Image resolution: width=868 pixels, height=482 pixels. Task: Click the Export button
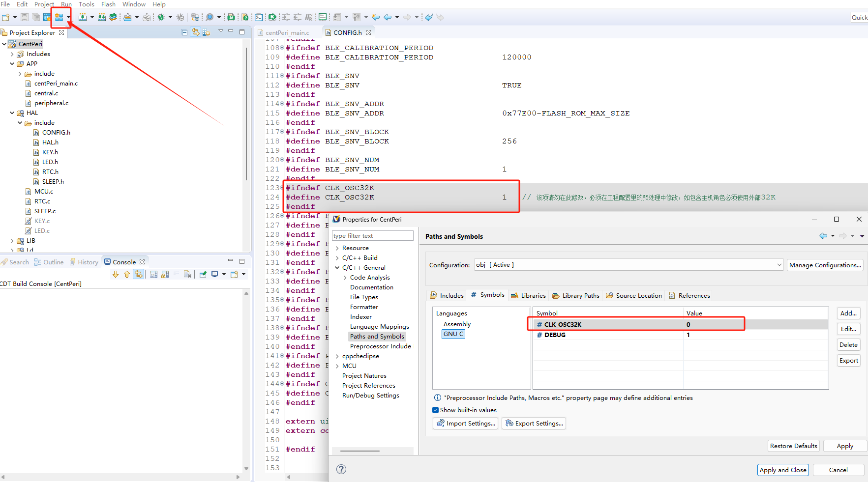848,361
